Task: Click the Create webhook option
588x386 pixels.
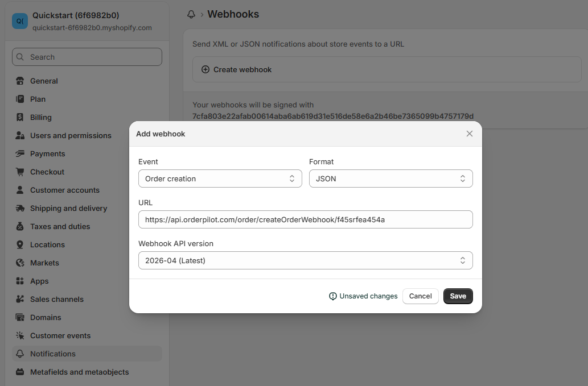Action: coord(237,69)
